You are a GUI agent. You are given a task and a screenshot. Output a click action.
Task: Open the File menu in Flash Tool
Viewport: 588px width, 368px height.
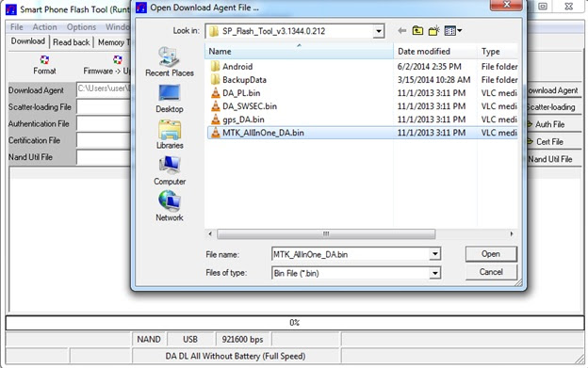[x=17, y=27]
